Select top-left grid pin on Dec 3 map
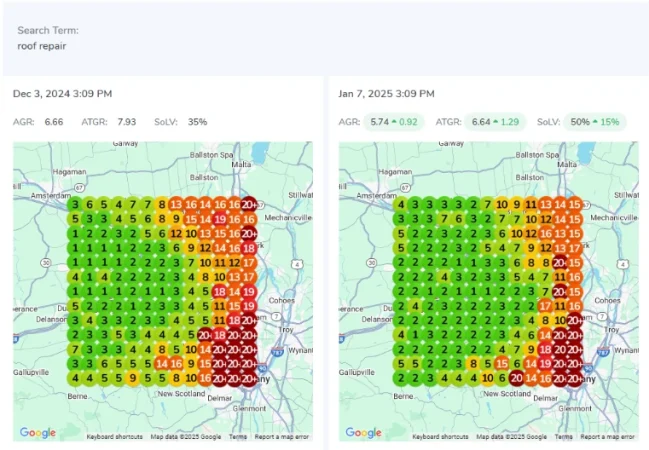Screen dimensions: 649x450 75,204
